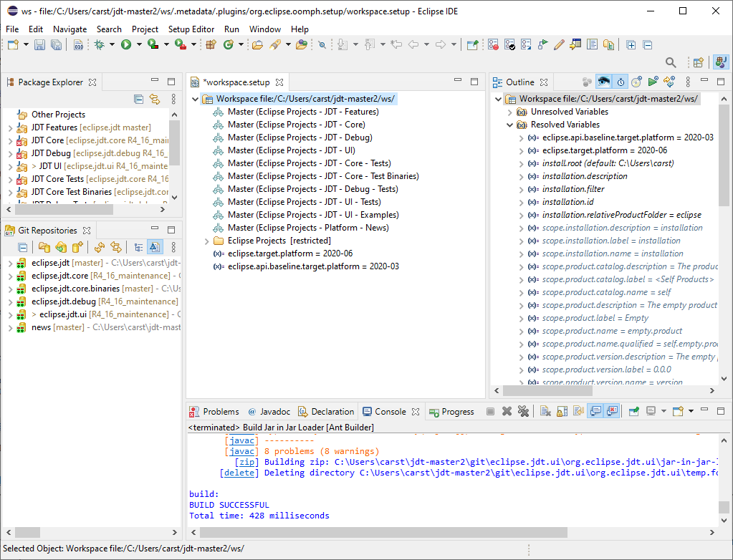Toggle Show All Triggered Tasks eye in Outline
The height and width of the screenshot is (560, 733).
point(603,82)
